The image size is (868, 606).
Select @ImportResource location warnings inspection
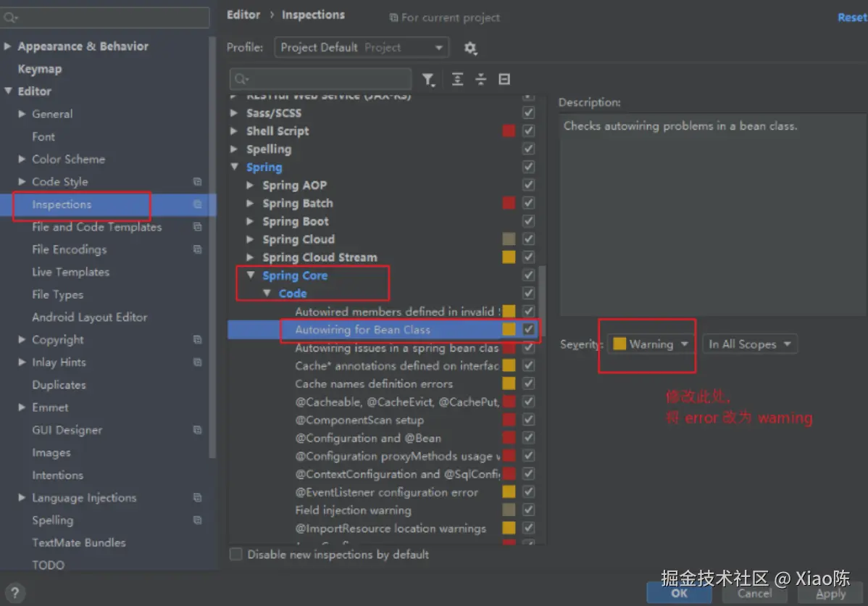(x=391, y=528)
